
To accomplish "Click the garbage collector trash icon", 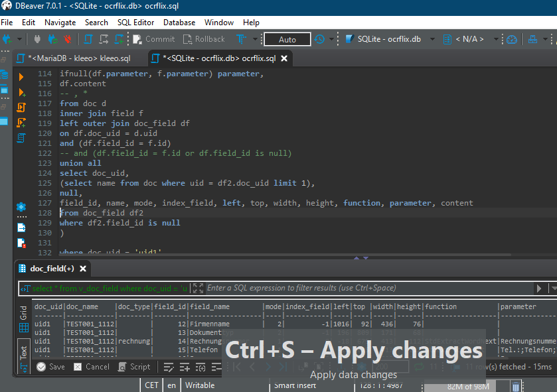I will [x=516, y=386].
